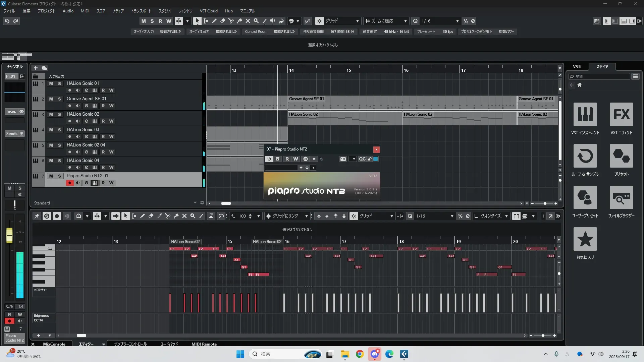The image size is (644, 362).
Task: Open VST Instruments media tile
Action: (585, 115)
